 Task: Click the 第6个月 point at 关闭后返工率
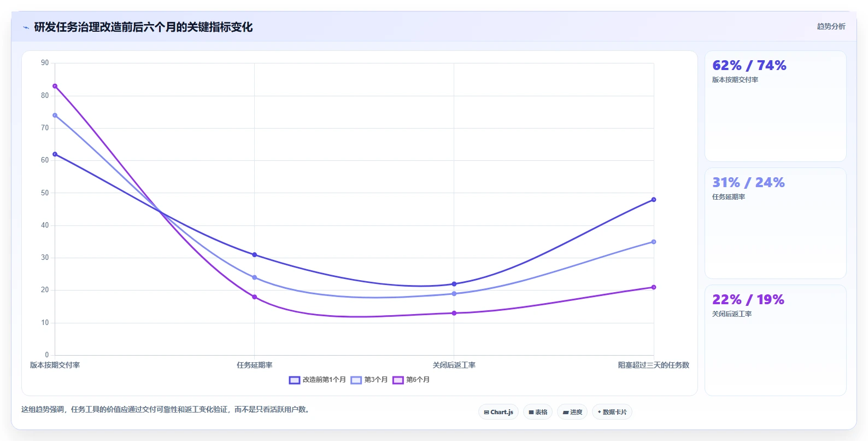[x=454, y=313]
